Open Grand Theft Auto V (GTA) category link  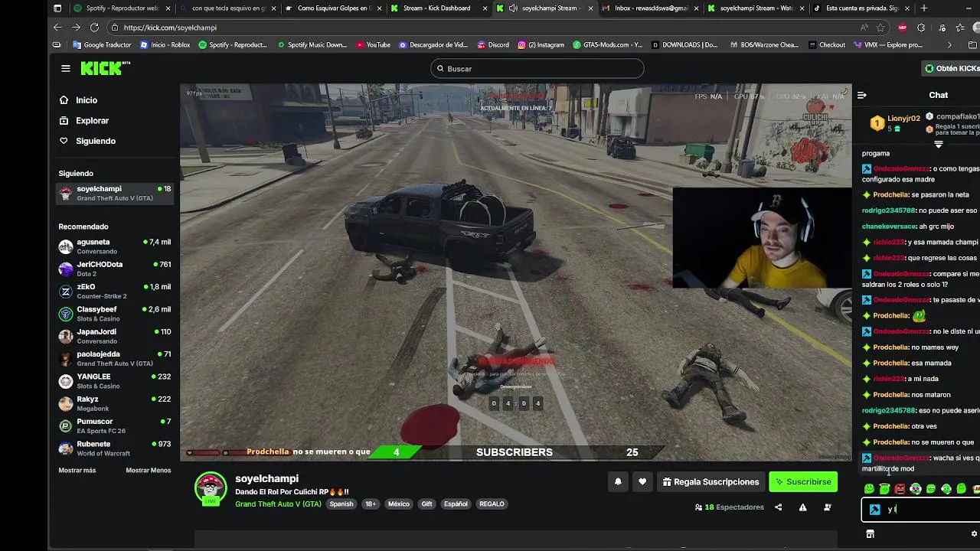pos(278,504)
